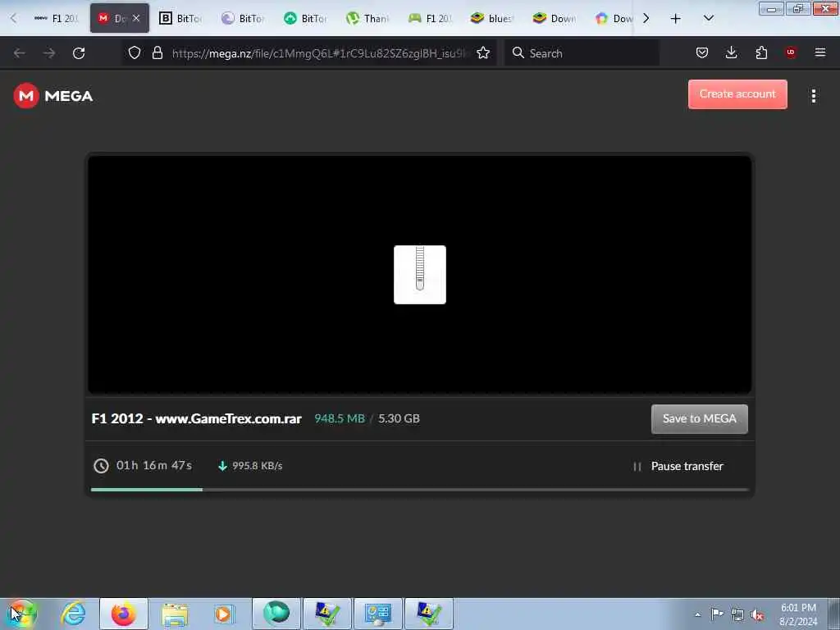
Task: Click the Create account button
Action: [737, 94]
